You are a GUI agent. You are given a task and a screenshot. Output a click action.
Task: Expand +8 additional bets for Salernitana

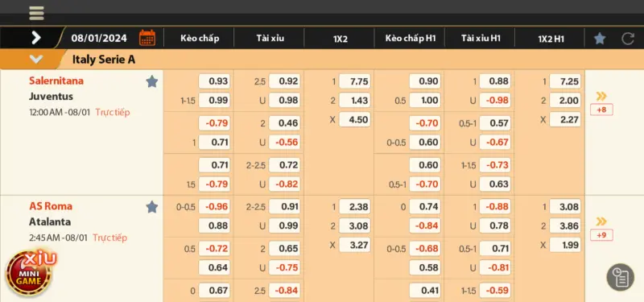pos(601,110)
